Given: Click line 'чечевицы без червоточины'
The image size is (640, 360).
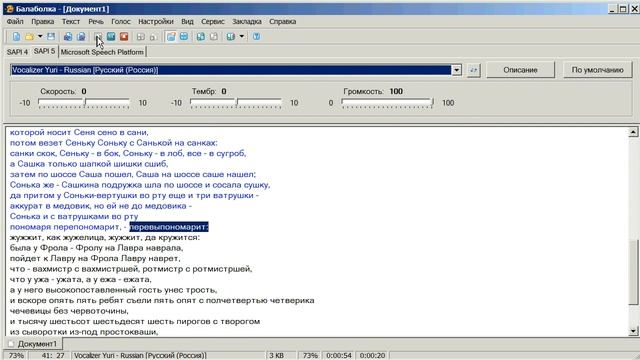Looking at the screenshot, I should (x=69, y=311).
